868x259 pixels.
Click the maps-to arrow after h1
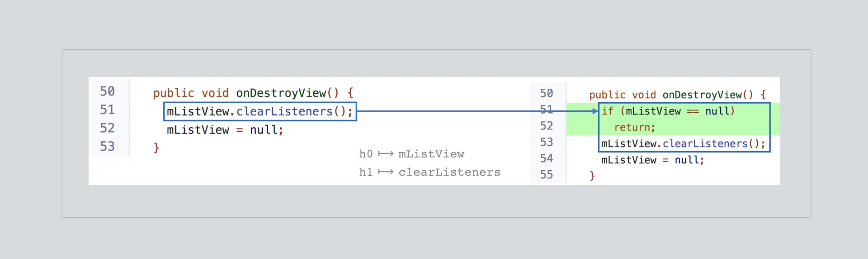(386, 172)
